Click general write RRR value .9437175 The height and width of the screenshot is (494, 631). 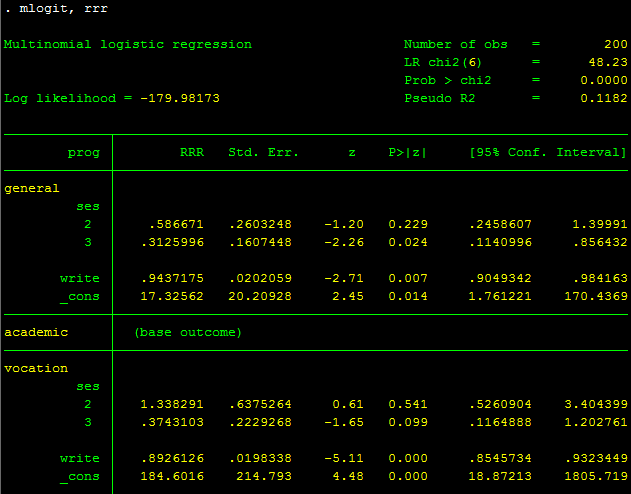coord(172,278)
